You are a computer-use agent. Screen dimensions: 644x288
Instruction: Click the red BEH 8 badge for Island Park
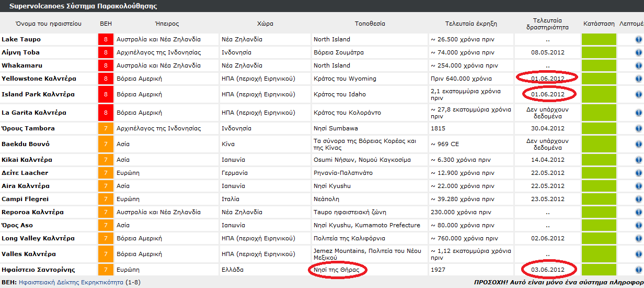pos(106,94)
